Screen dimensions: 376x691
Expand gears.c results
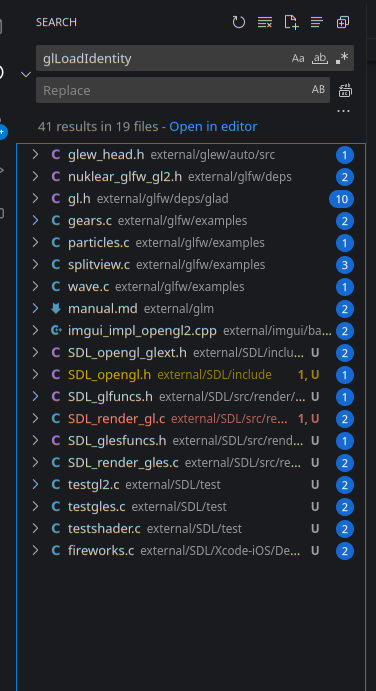pyautogui.click(x=35, y=220)
